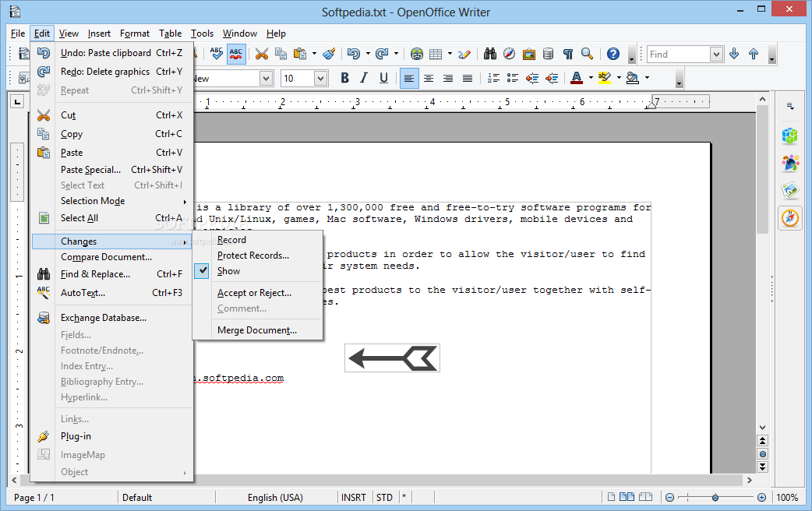Toggle the AutoSpellcheck icon

pyautogui.click(x=236, y=54)
